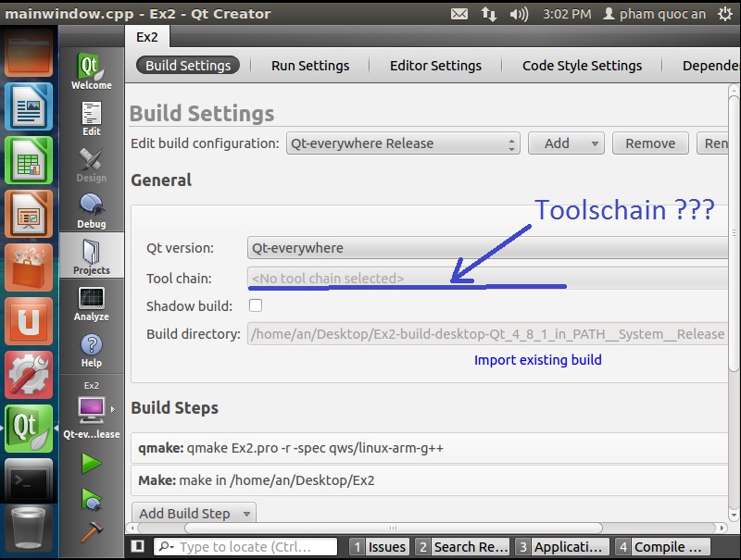Open the Analyze mode
Viewport: 741px width, 560px height.
tap(91, 305)
